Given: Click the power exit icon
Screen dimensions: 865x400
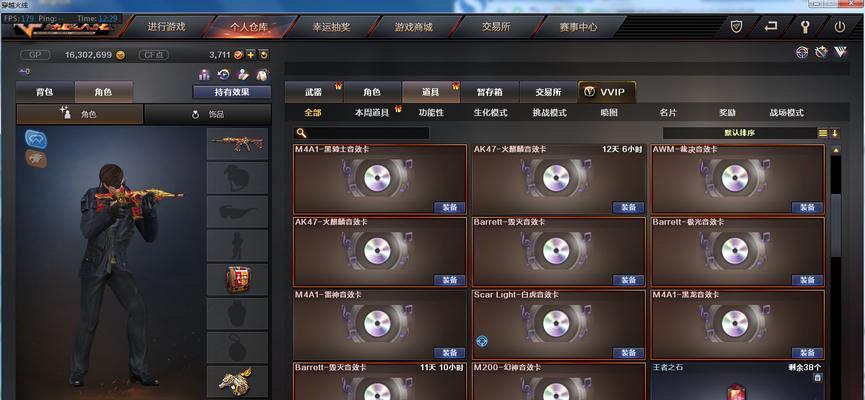Looking at the screenshot, I should (x=840, y=26).
